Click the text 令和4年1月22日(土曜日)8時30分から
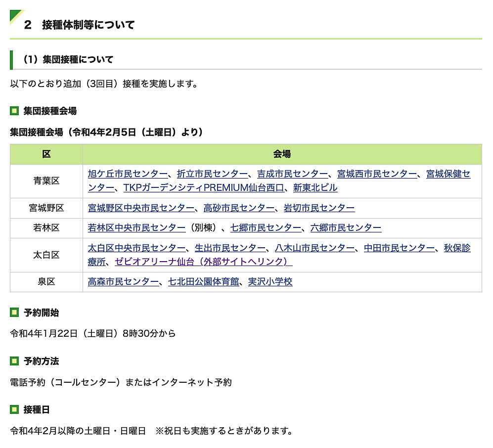 93,334
